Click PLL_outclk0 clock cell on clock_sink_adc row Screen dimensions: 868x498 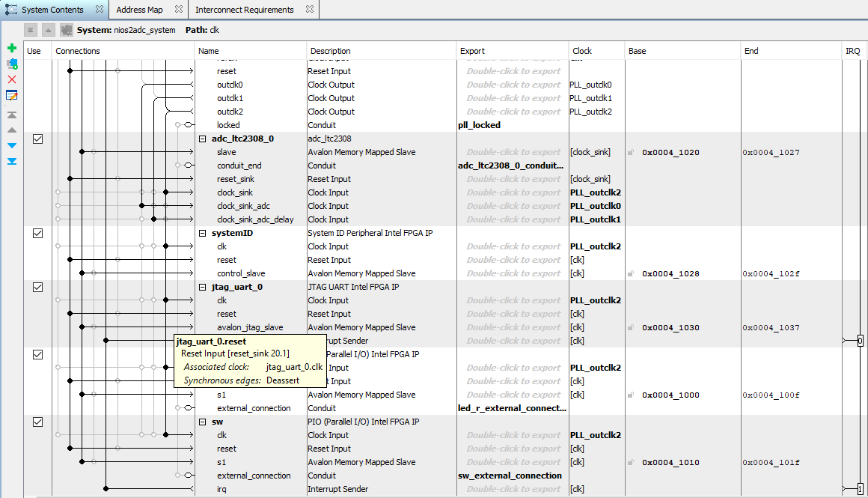pos(596,206)
